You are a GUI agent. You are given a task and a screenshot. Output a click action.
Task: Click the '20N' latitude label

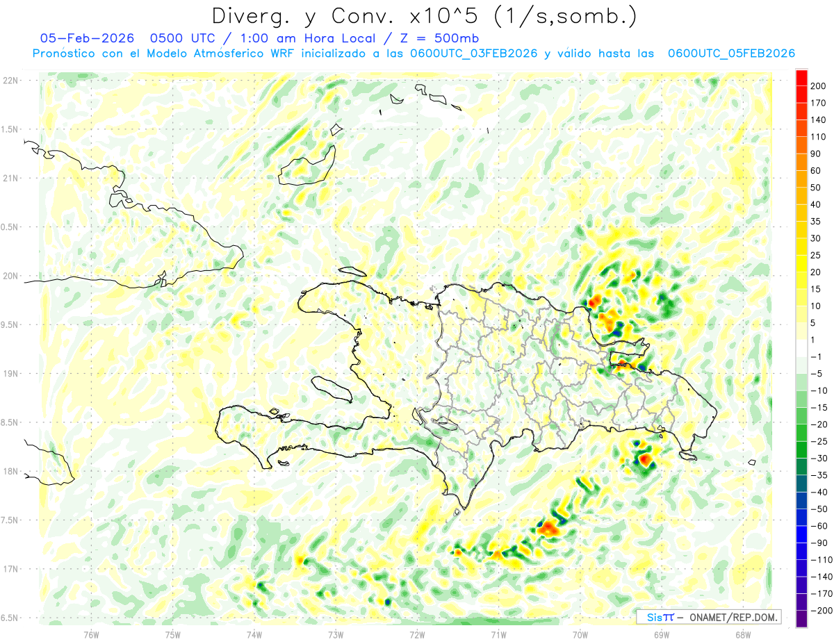pyautogui.click(x=10, y=276)
